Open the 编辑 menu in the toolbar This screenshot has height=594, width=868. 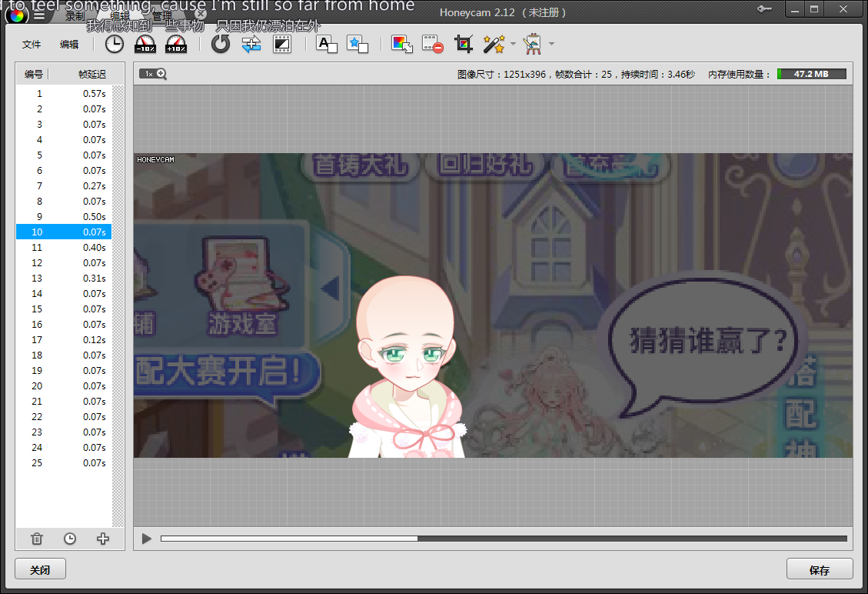(x=69, y=45)
